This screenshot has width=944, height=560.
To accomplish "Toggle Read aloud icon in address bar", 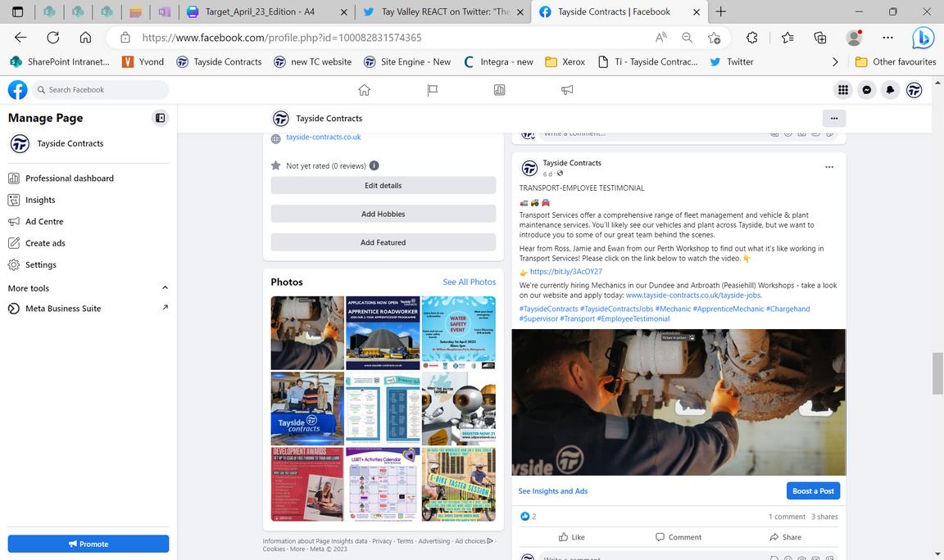I will [x=661, y=38].
